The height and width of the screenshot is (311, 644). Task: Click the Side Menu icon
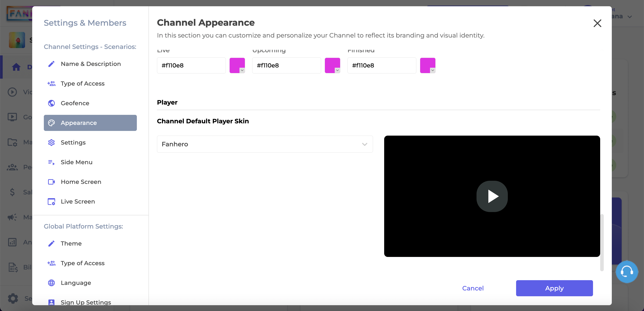[51, 162]
